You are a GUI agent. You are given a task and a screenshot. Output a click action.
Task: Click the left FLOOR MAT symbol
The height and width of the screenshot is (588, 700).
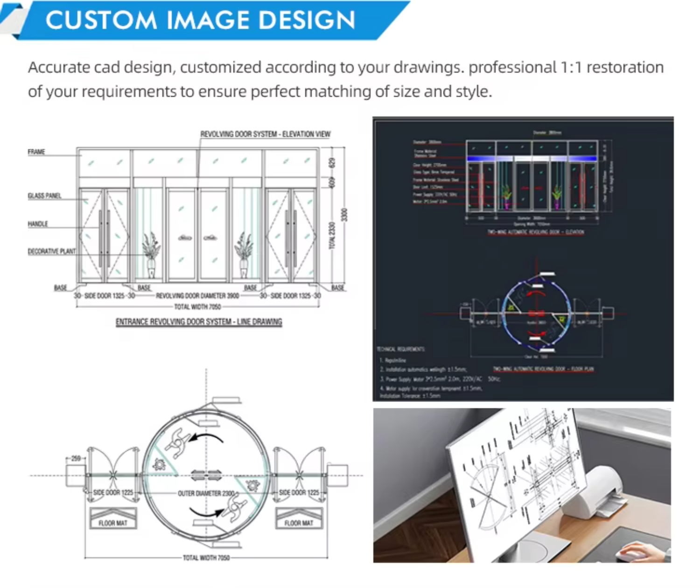pos(113,518)
